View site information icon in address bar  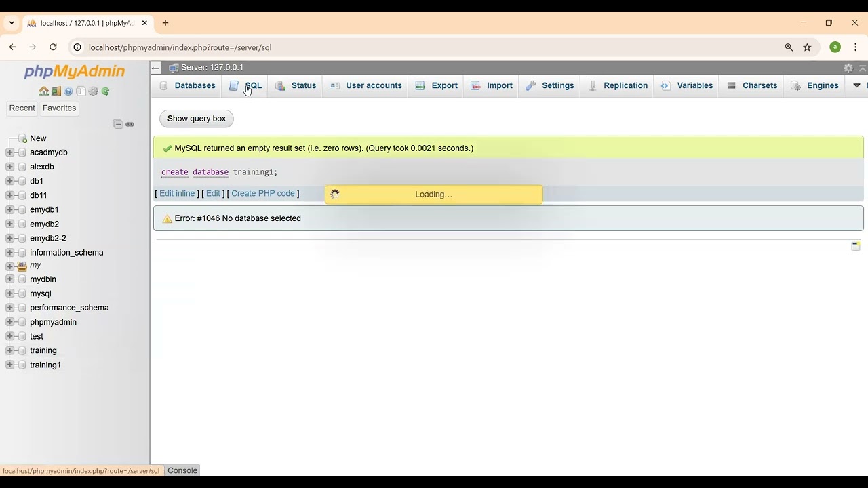(x=77, y=47)
